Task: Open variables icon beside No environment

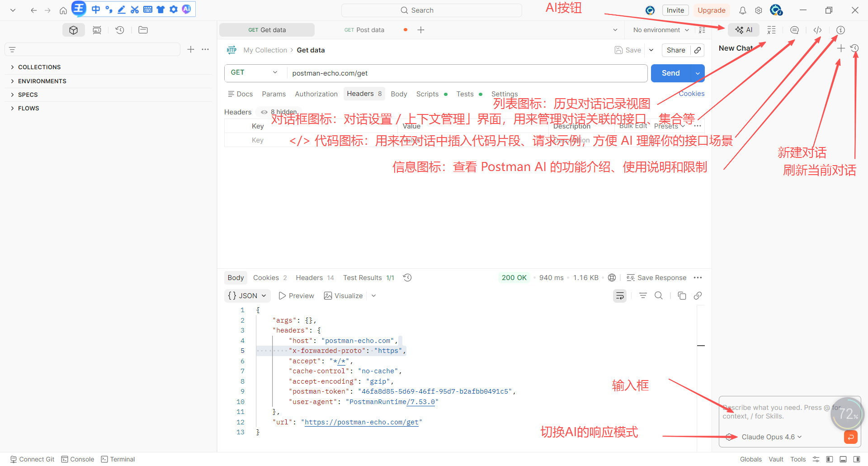Action: tap(702, 30)
